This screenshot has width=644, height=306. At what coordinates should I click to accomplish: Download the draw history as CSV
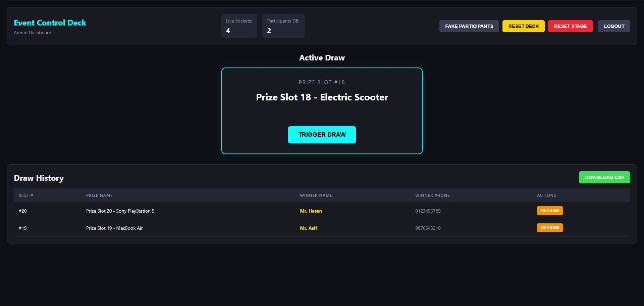tap(604, 177)
